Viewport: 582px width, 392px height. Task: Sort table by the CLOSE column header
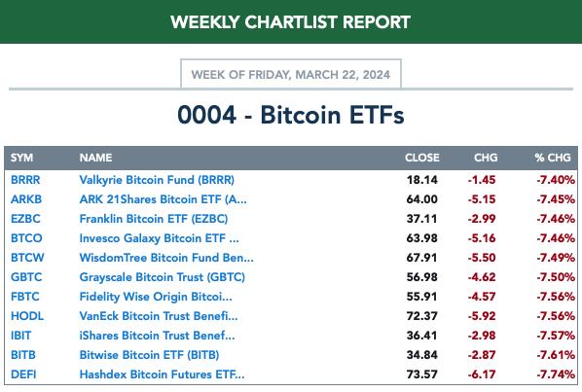[x=422, y=158]
